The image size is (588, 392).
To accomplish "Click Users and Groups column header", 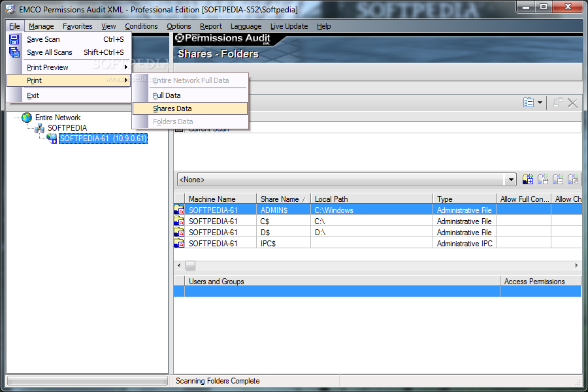I will pos(342,282).
